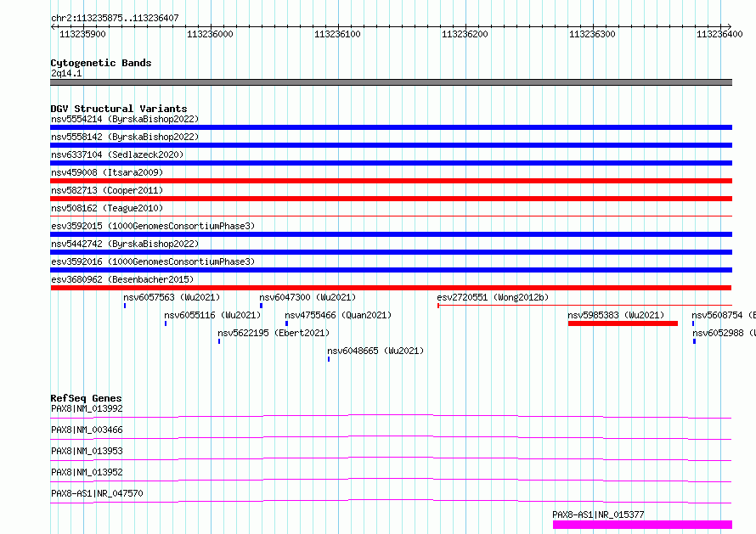
Task: Click the RefSeq Genes track title
Action: pos(86,398)
